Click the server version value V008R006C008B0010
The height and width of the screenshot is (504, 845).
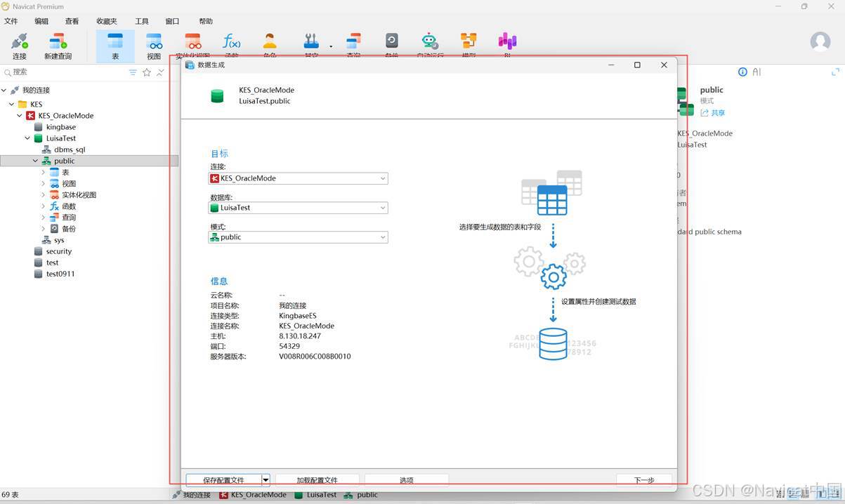pos(315,357)
